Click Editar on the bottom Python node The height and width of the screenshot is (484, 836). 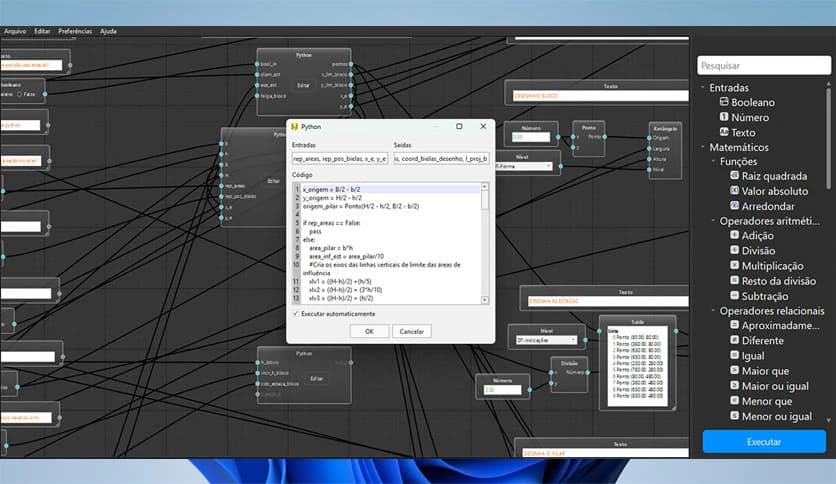pos(317,378)
